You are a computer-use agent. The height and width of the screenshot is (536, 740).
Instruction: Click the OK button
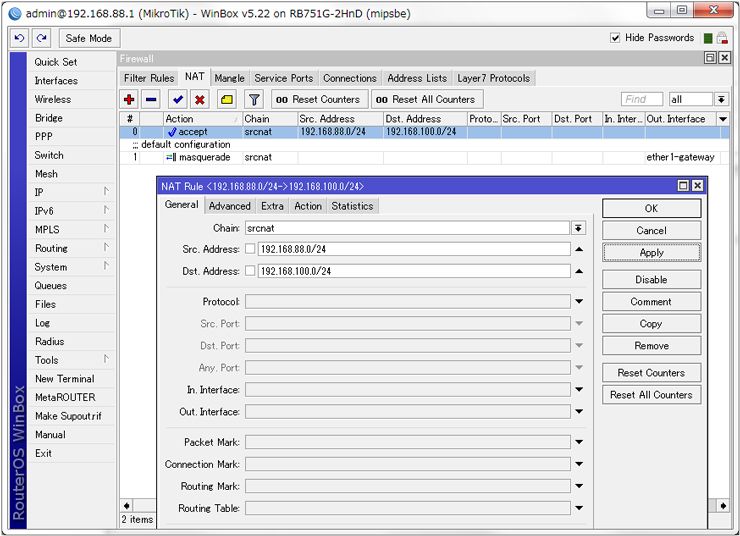tap(651, 209)
